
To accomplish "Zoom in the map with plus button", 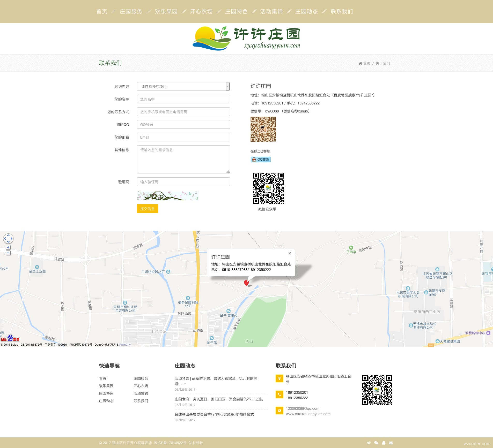I will [8, 247].
